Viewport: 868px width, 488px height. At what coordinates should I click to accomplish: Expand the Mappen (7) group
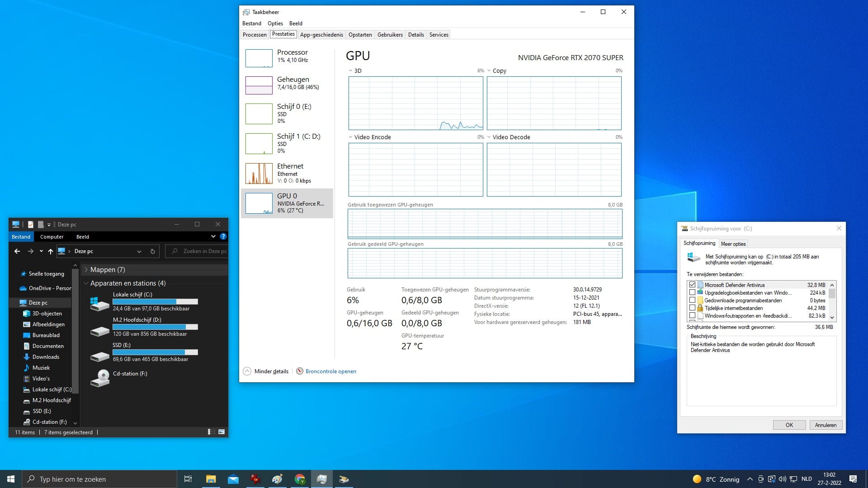pyautogui.click(x=86, y=270)
